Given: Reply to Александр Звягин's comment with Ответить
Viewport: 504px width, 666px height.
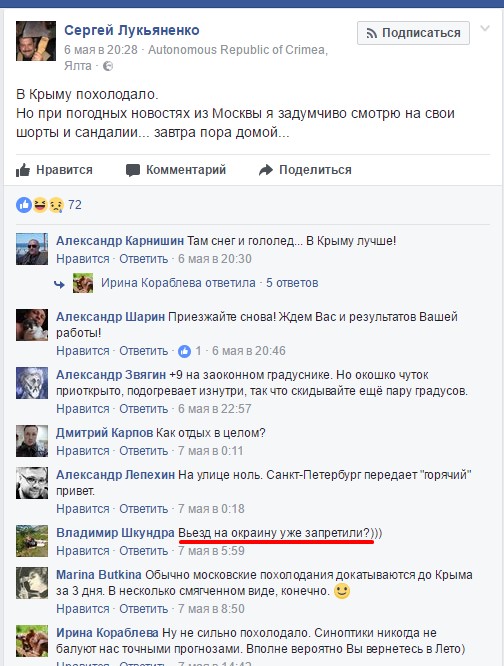Looking at the screenshot, I should click(x=144, y=409).
